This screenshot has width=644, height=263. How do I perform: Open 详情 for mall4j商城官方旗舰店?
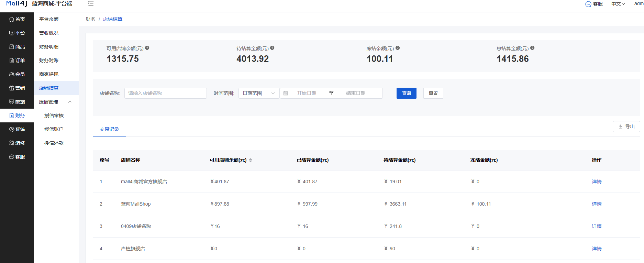pyautogui.click(x=597, y=182)
